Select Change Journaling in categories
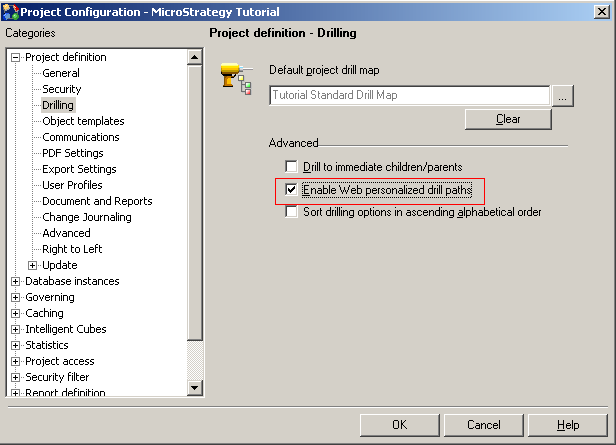 [87, 217]
